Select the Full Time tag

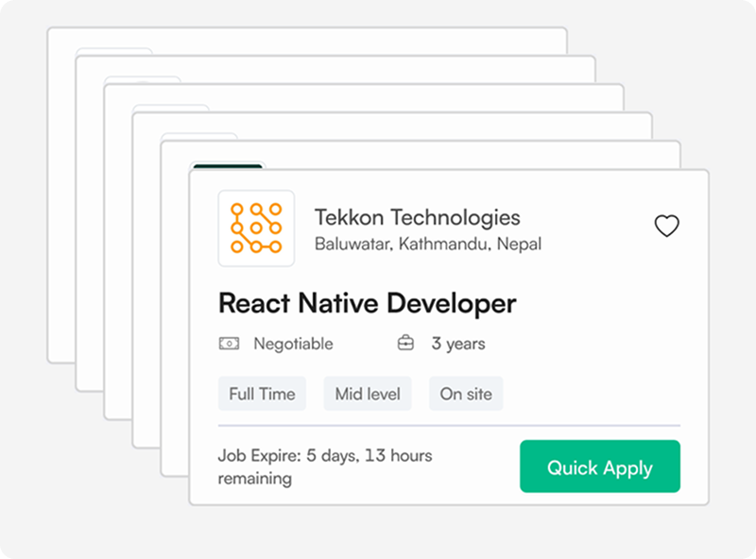(262, 394)
